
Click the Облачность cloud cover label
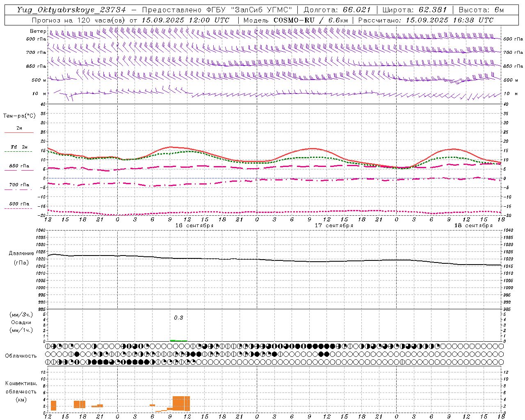pyautogui.click(x=21, y=356)
